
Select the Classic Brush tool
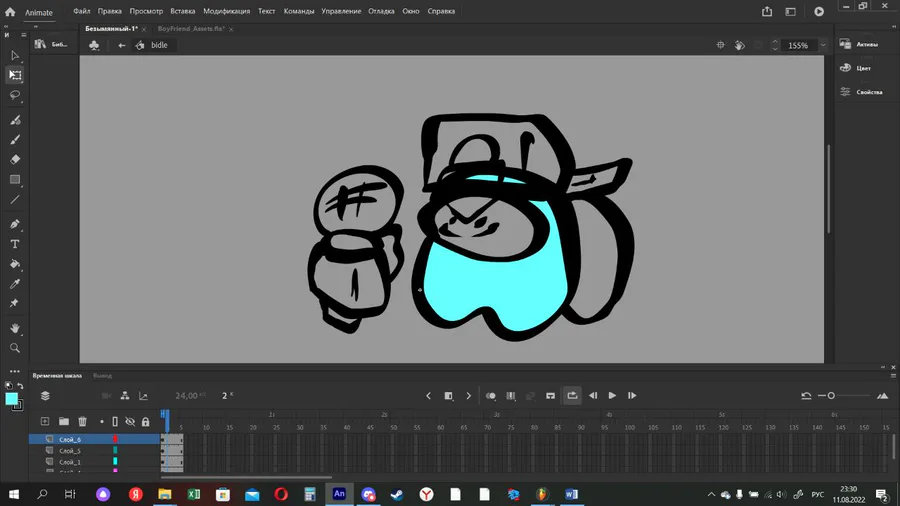15,139
